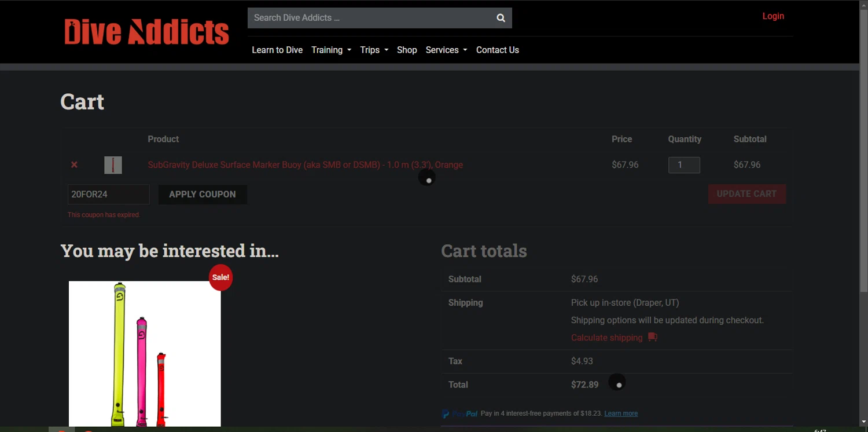The image size is (868, 432).
Task: Remove the SubGravity buoy from cart
Action: click(74, 165)
